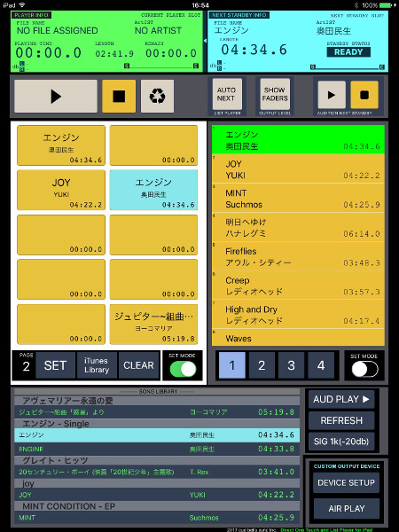
Task: Switch to playlist page 4
Action: 321,365
